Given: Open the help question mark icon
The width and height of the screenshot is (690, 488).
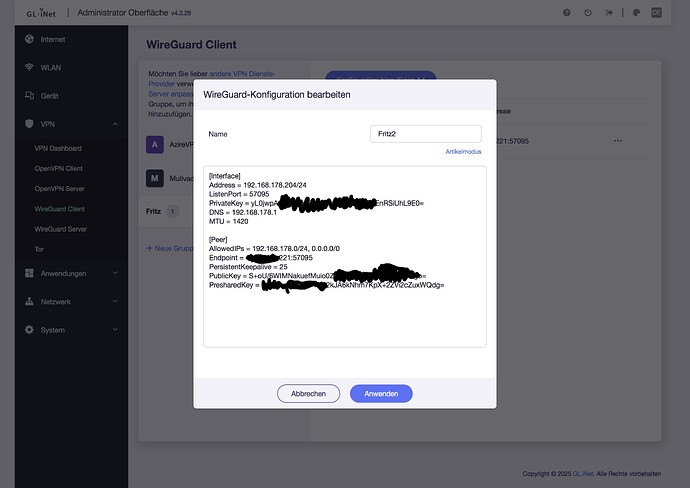Looking at the screenshot, I should point(567,12).
